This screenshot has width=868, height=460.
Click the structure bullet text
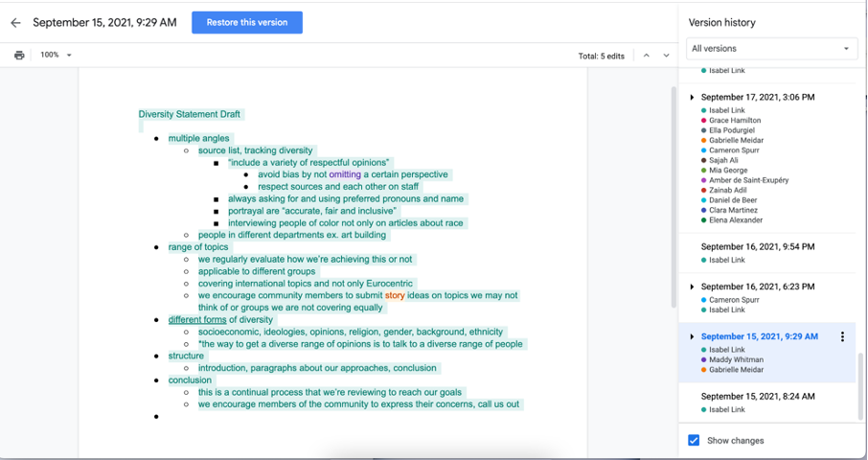click(x=186, y=356)
